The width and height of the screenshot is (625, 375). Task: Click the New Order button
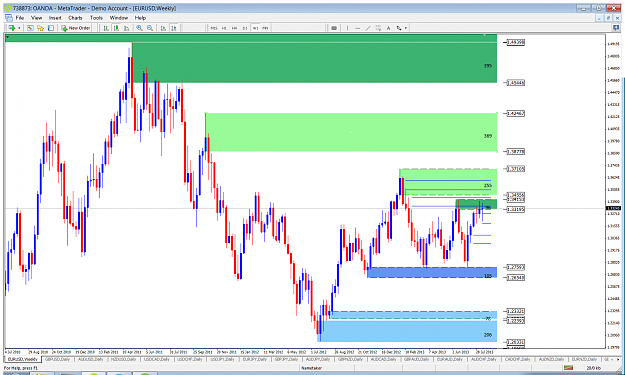76,28
